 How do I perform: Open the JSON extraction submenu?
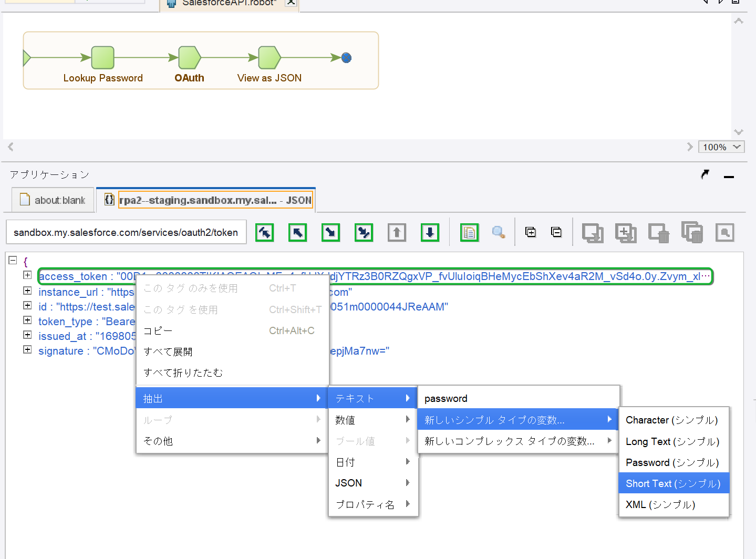373,483
